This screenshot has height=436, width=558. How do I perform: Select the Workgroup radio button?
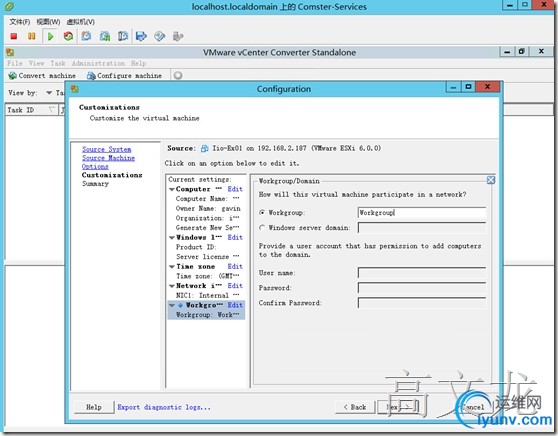(x=262, y=212)
